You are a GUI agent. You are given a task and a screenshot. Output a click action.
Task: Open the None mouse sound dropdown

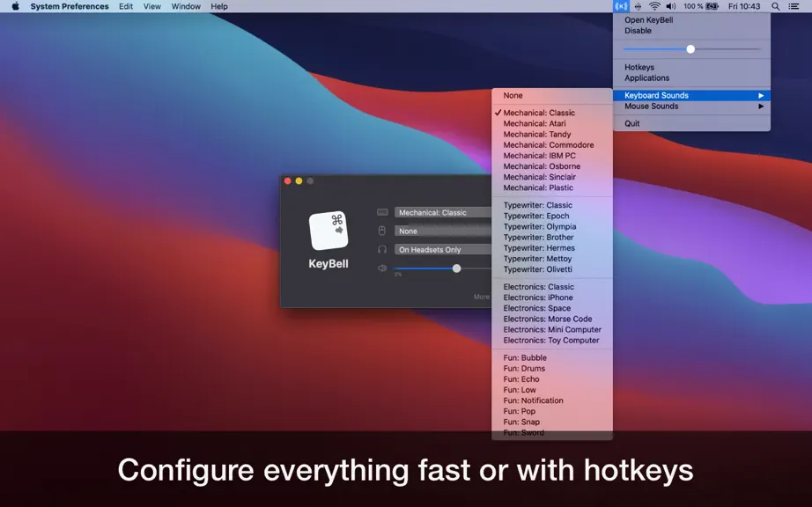pyautogui.click(x=443, y=231)
